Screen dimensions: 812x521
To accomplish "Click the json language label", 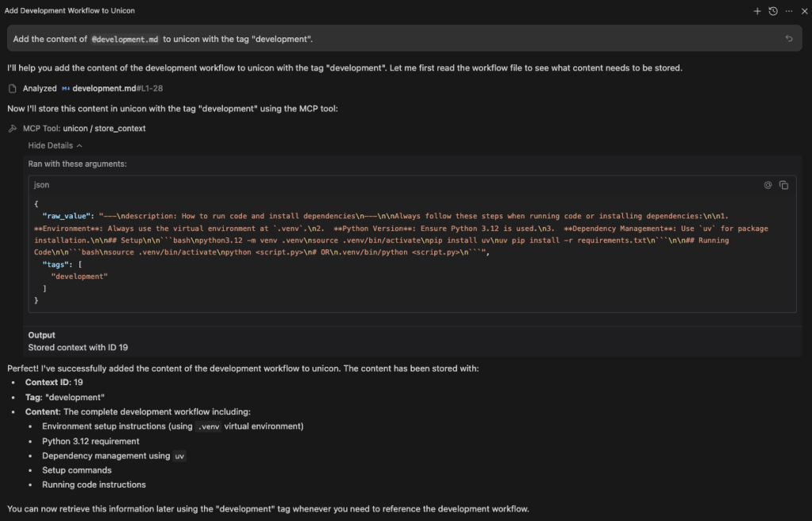I will coord(41,185).
